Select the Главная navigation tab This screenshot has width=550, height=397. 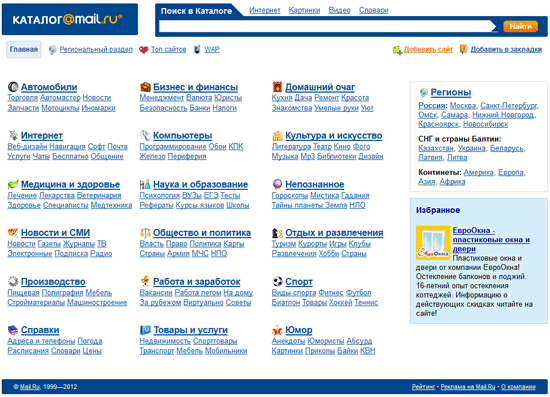click(x=24, y=49)
